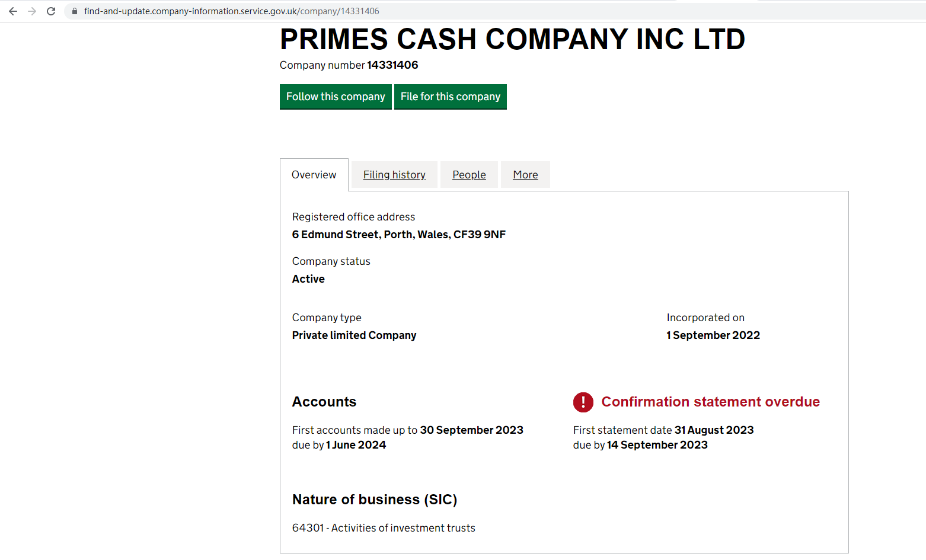Select the Overview tab
This screenshot has height=560, width=926.
pos(314,175)
